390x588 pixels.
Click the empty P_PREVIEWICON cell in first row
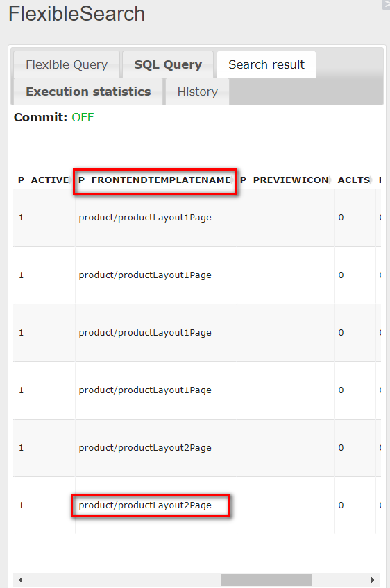286,218
